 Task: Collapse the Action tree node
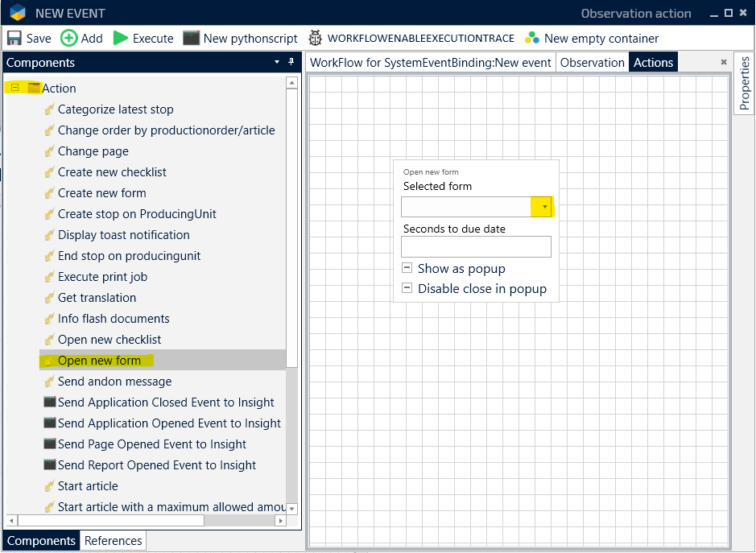click(x=15, y=88)
